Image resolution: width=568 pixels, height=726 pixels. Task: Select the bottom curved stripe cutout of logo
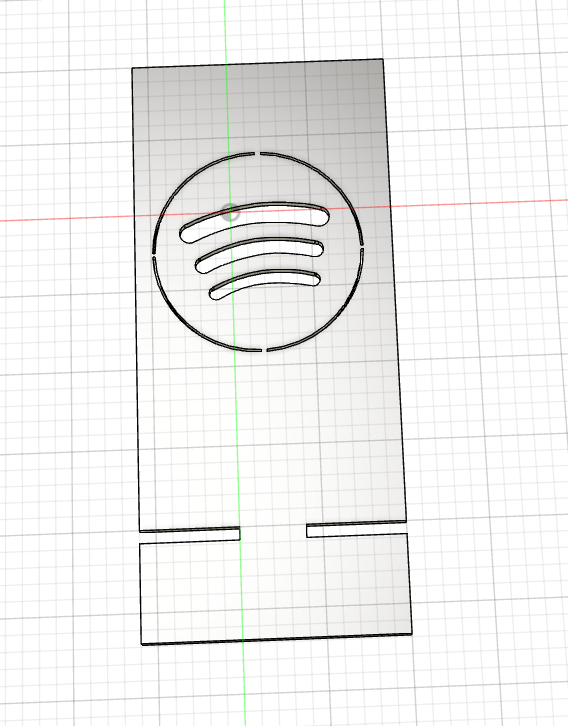pos(265,284)
